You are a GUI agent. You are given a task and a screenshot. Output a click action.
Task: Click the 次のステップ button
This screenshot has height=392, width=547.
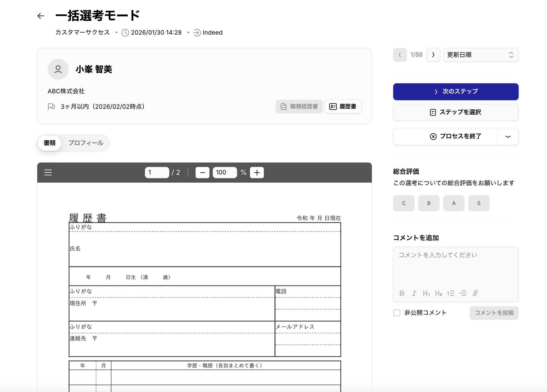pos(456,92)
